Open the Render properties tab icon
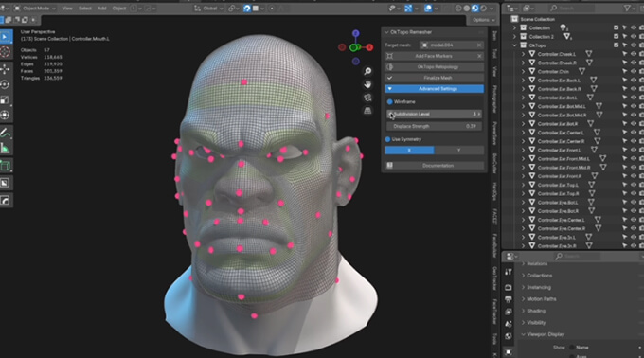Image resolution: width=644 pixels, height=358 pixels. coord(509,287)
